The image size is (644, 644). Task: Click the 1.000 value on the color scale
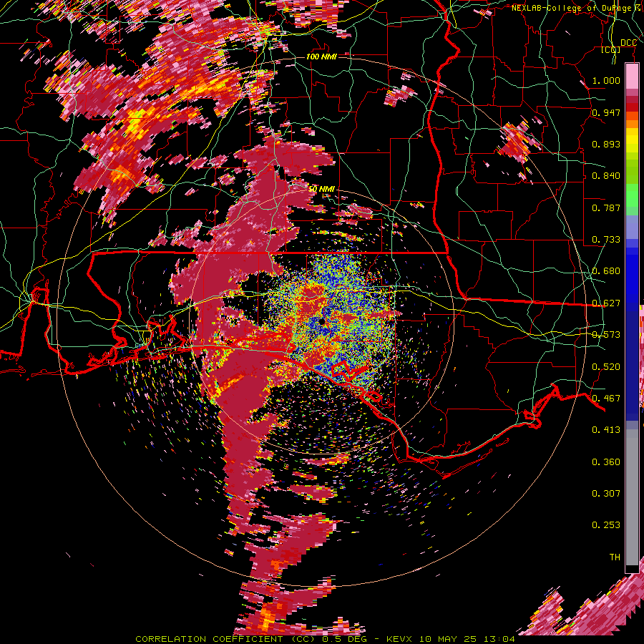[606, 80]
